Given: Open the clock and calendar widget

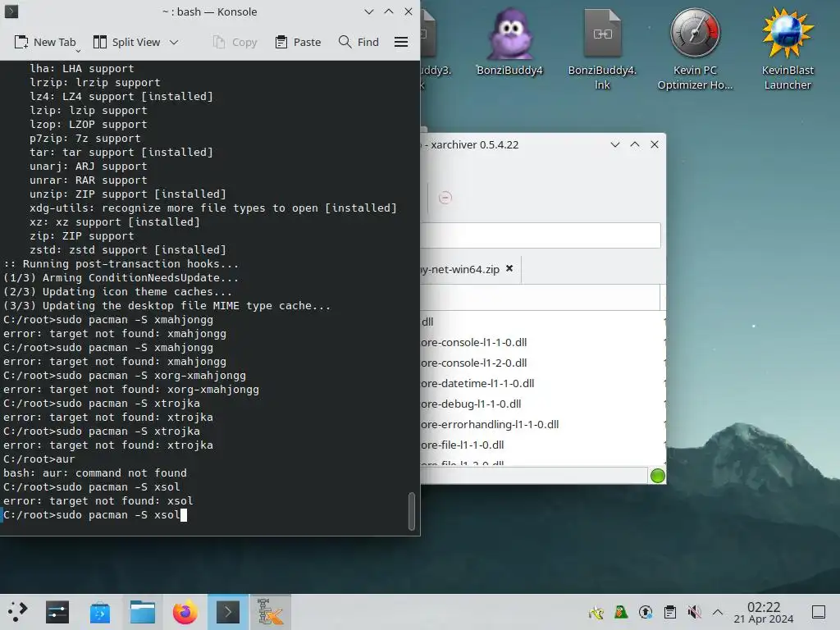Looking at the screenshot, I should coord(764,612).
